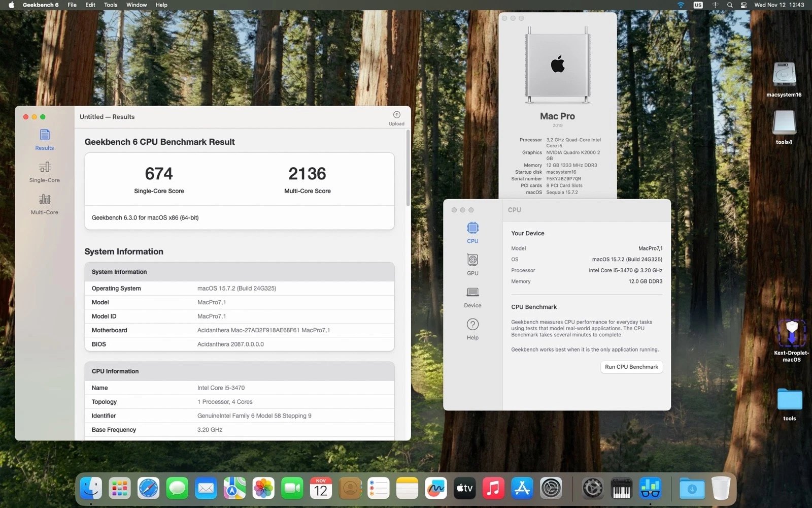
Task: Open Music from the dock
Action: point(493,489)
